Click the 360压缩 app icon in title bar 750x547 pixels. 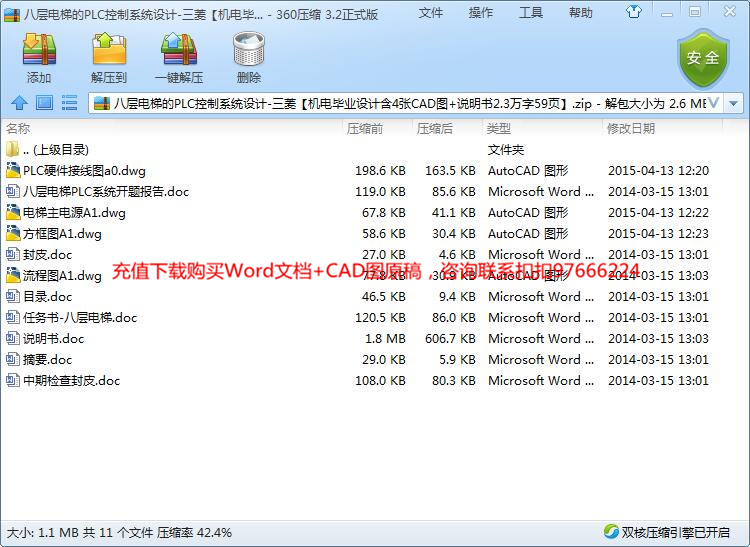pos(11,15)
